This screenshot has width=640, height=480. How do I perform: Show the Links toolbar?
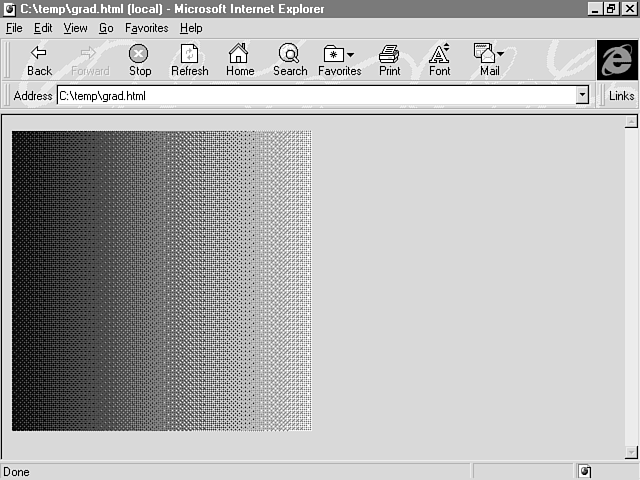pyautogui.click(x=621, y=96)
